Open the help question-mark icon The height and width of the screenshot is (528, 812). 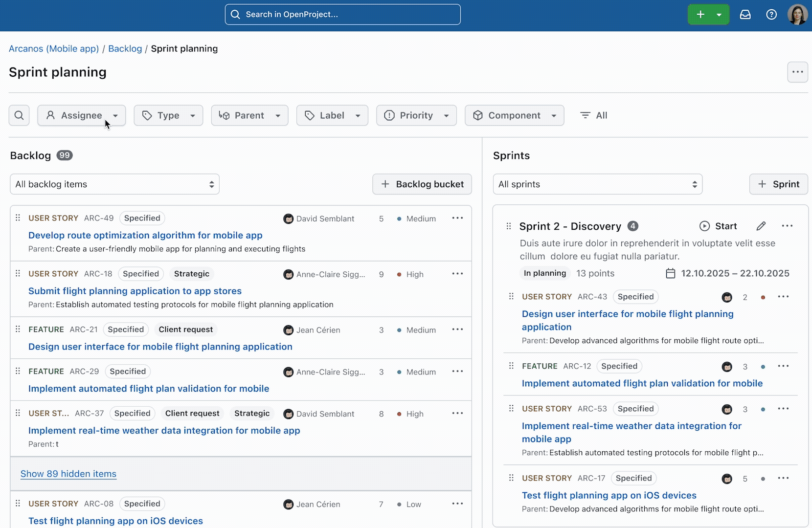tap(771, 14)
